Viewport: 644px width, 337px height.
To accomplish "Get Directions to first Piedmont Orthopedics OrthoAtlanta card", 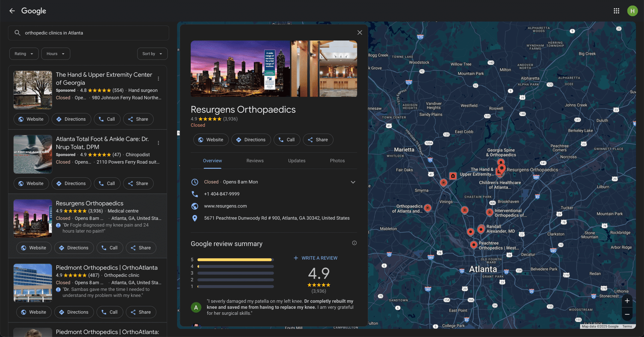I will 74,312.
